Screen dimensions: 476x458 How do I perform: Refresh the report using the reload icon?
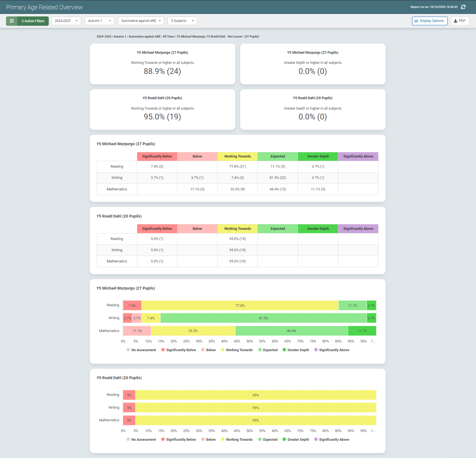pos(463,7)
